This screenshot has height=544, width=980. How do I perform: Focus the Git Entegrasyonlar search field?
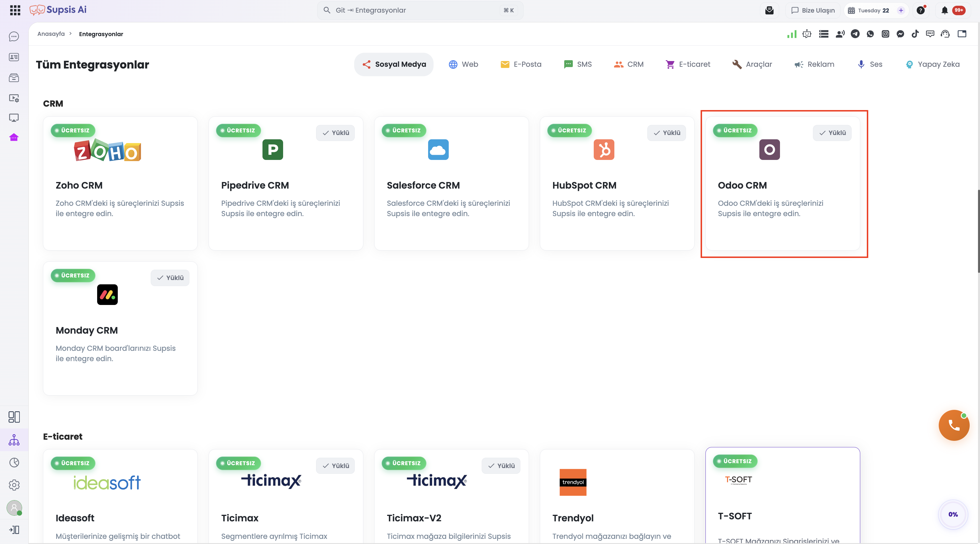point(420,10)
